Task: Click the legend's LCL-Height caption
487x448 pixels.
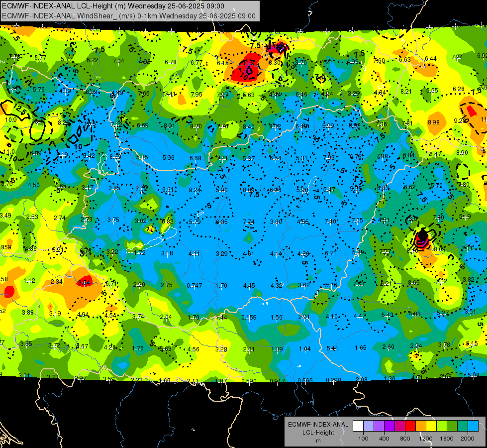Action: click(x=318, y=433)
